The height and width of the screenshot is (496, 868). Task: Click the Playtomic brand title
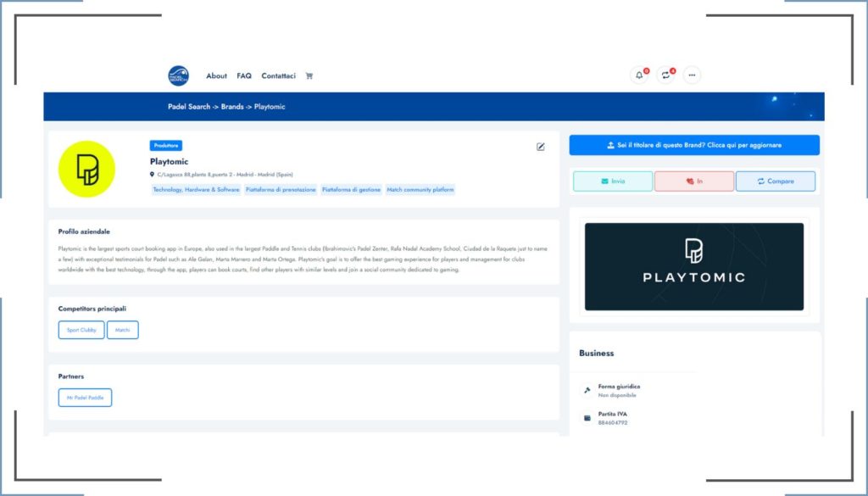(170, 162)
